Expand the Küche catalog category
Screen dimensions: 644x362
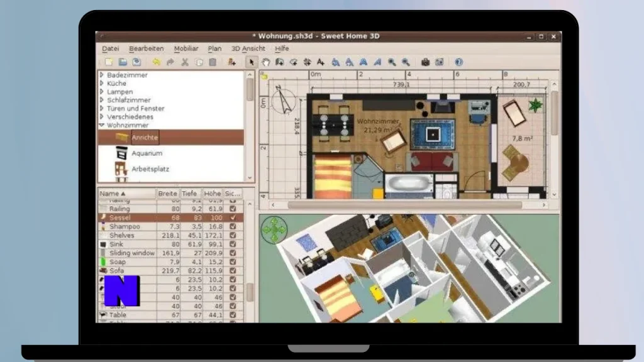tap(102, 84)
